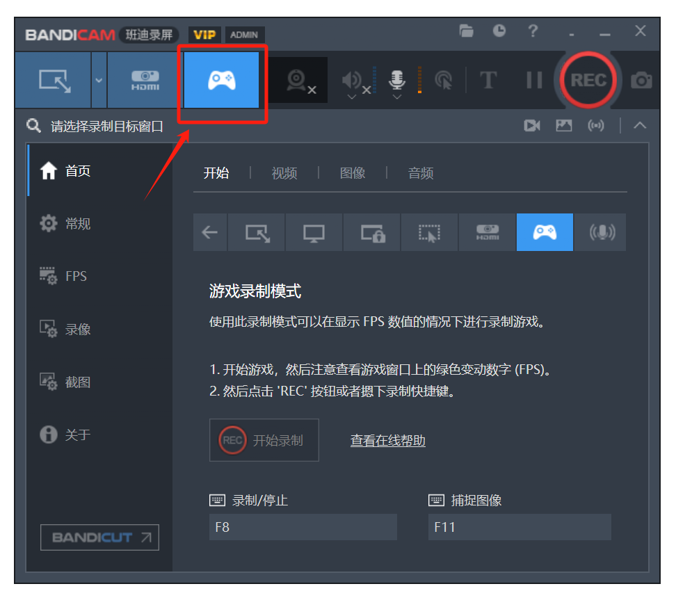Switch to the 开始 tab
The height and width of the screenshot is (616, 676).
(216, 173)
